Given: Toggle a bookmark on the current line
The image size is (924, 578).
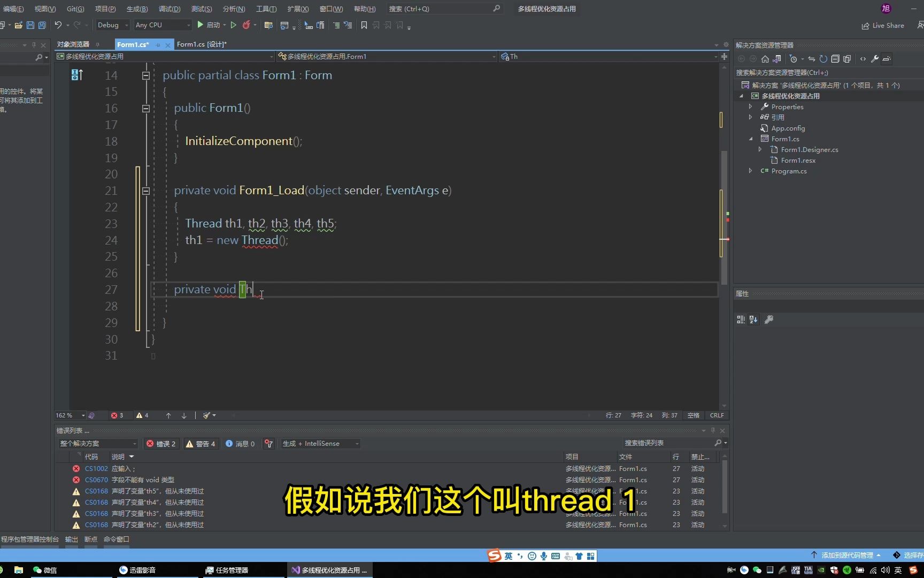Looking at the screenshot, I should (x=364, y=25).
